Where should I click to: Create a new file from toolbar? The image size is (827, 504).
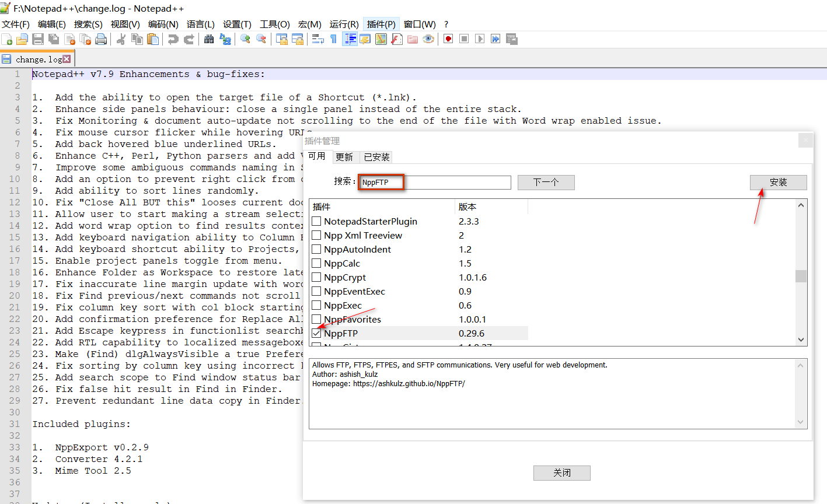coord(7,39)
